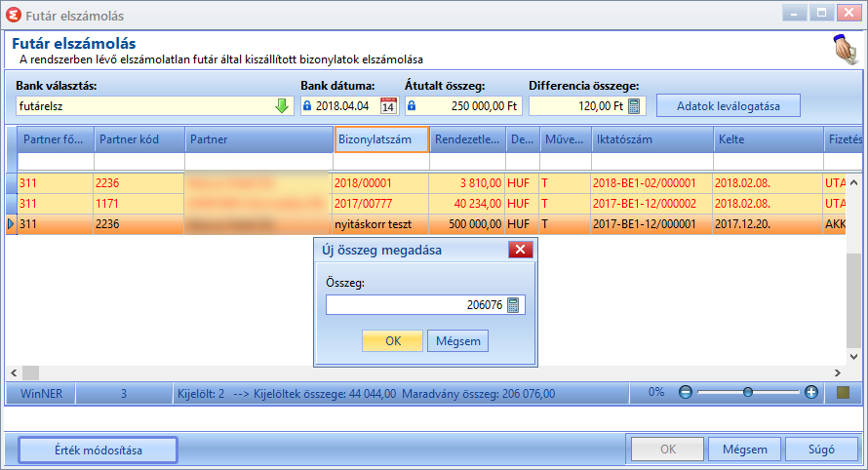Viewport: 868px width, 470px height.
Task: Maximize the Futár elszámolás window
Action: pyautogui.click(x=821, y=14)
